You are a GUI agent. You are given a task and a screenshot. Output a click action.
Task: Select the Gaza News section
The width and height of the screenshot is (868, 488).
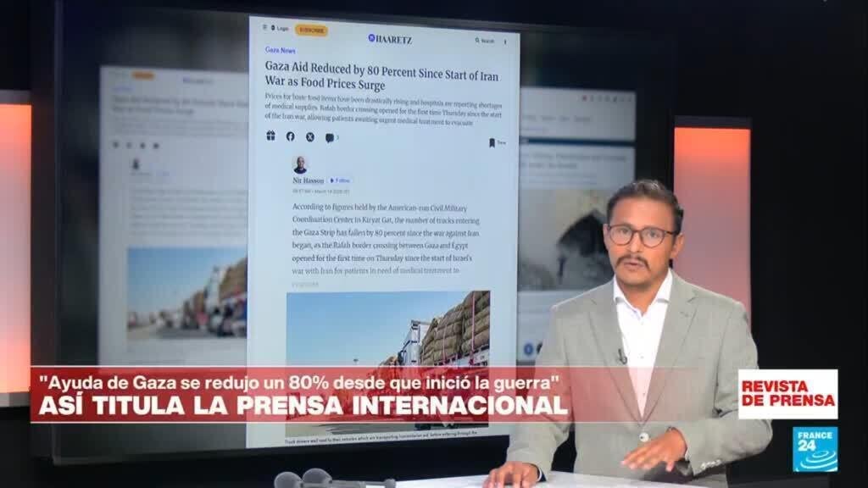281,50
